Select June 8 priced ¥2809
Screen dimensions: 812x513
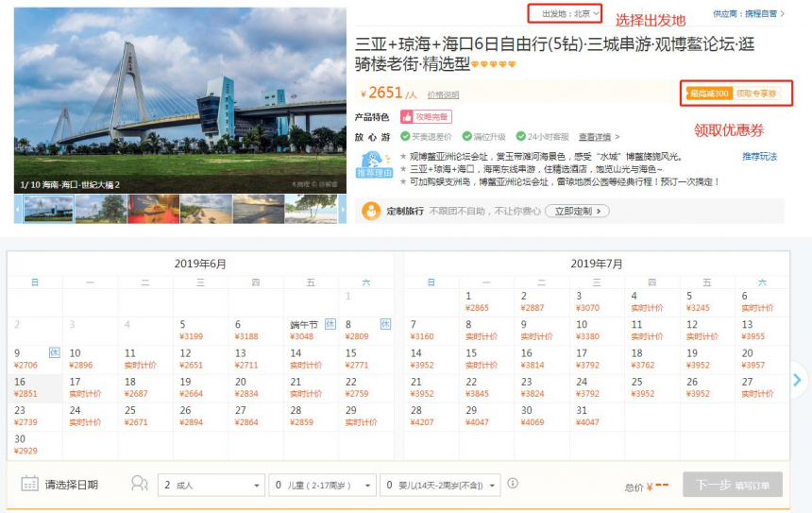coord(366,331)
